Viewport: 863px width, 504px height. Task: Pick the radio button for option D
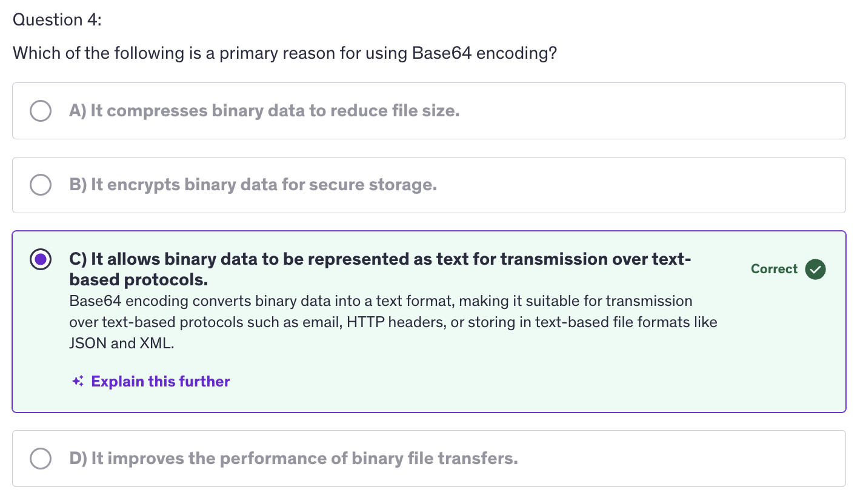tap(41, 459)
